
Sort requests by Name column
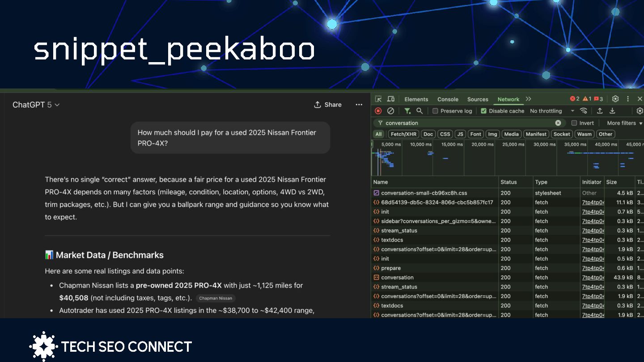click(435, 182)
